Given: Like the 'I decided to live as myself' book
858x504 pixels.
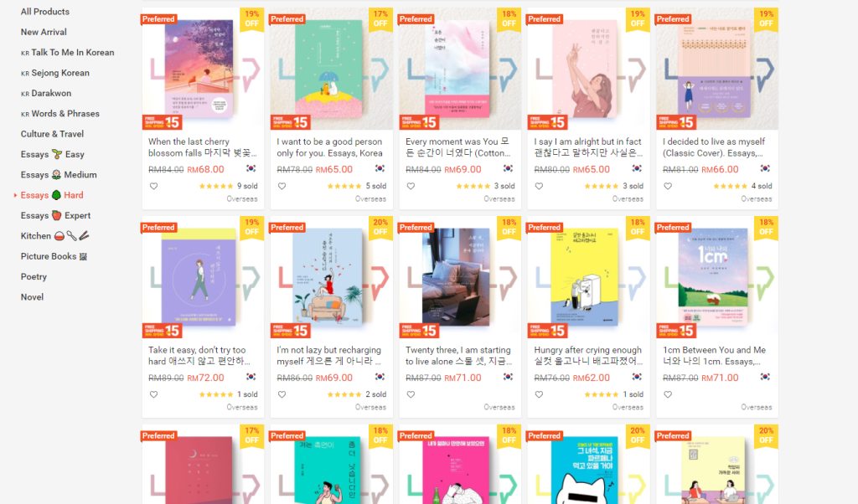Looking at the screenshot, I should tap(668, 186).
